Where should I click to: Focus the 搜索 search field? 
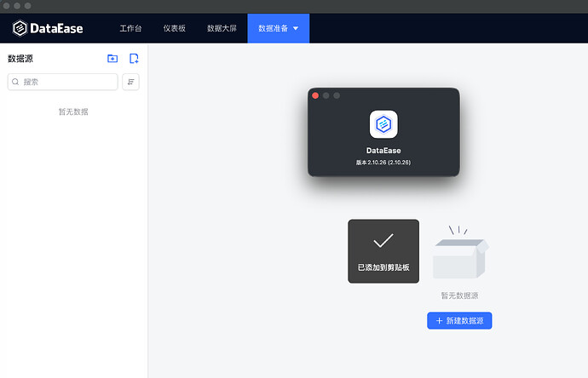(62, 82)
